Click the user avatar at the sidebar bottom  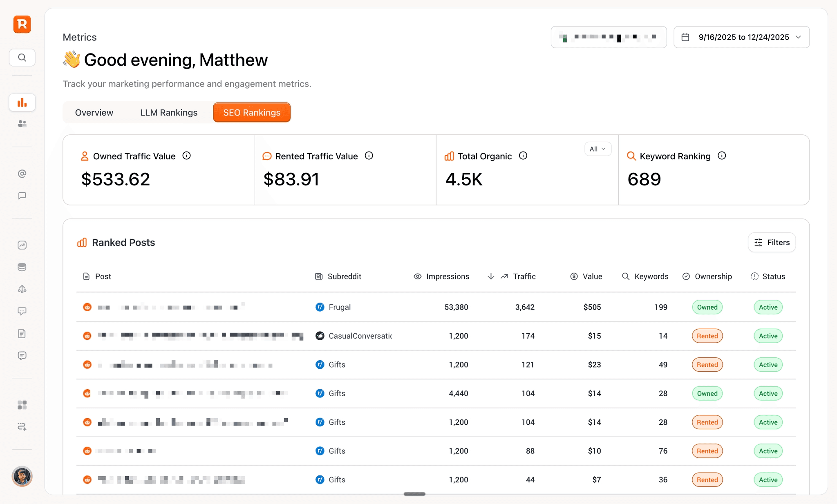pos(22,476)
